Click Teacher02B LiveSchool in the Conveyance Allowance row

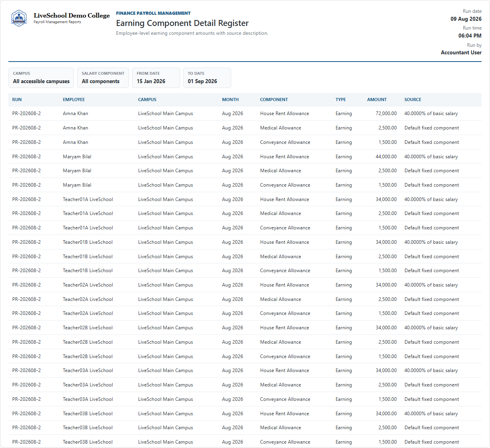[x=88, y=356]
